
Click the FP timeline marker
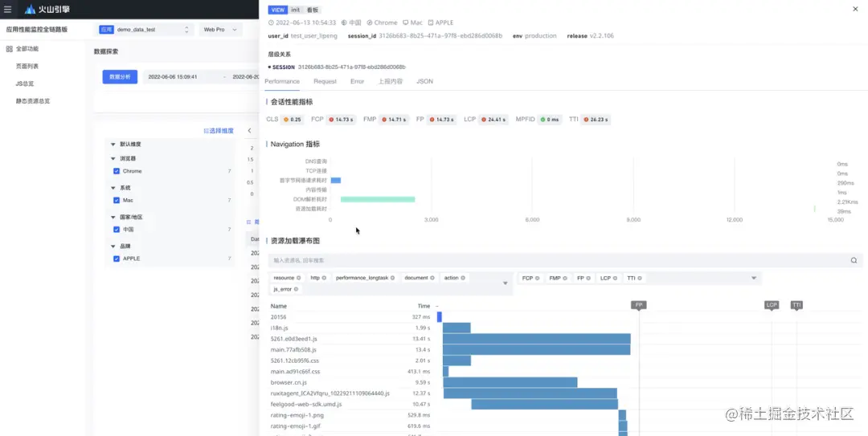(639, 305)
